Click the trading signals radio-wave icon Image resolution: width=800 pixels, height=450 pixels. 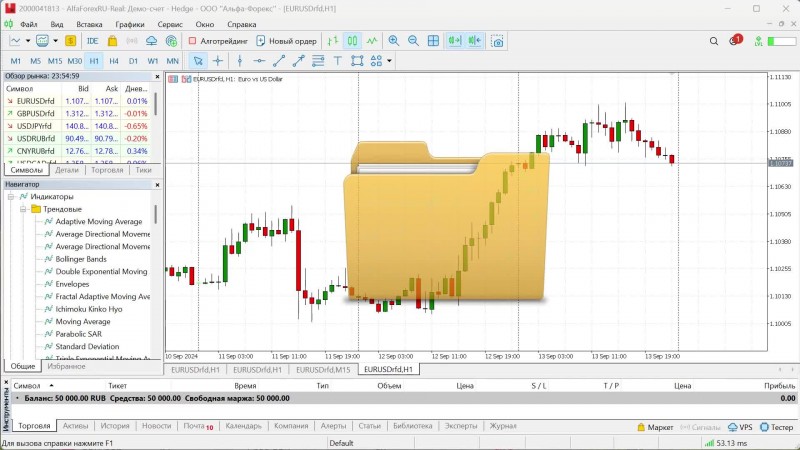click(x=132, y=41)
